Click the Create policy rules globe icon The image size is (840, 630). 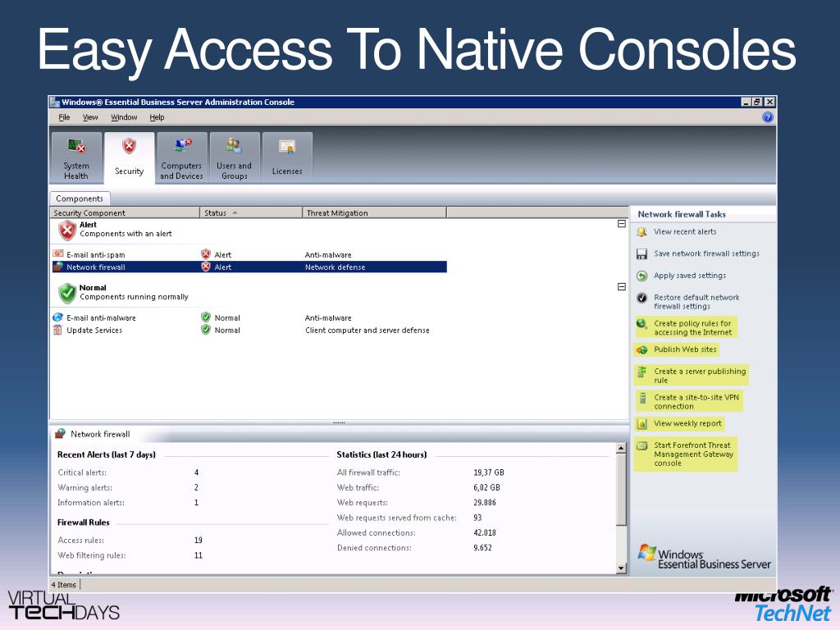click(x=641, y=323)
